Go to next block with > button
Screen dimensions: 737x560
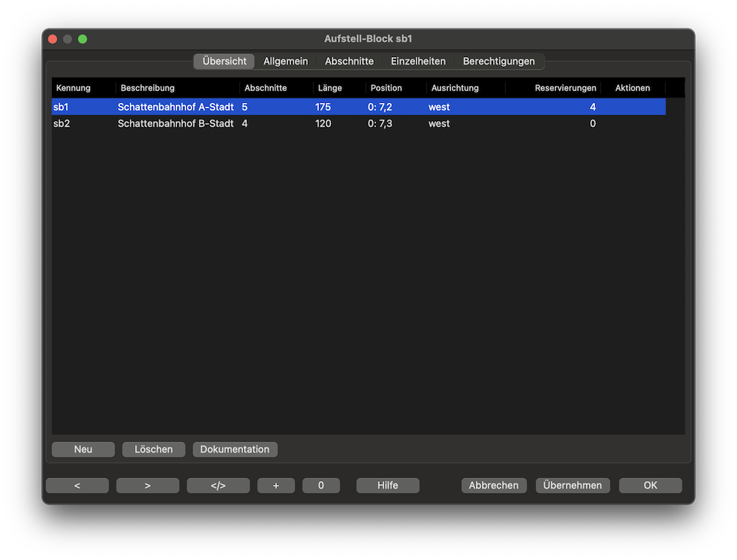pos(148,486)
